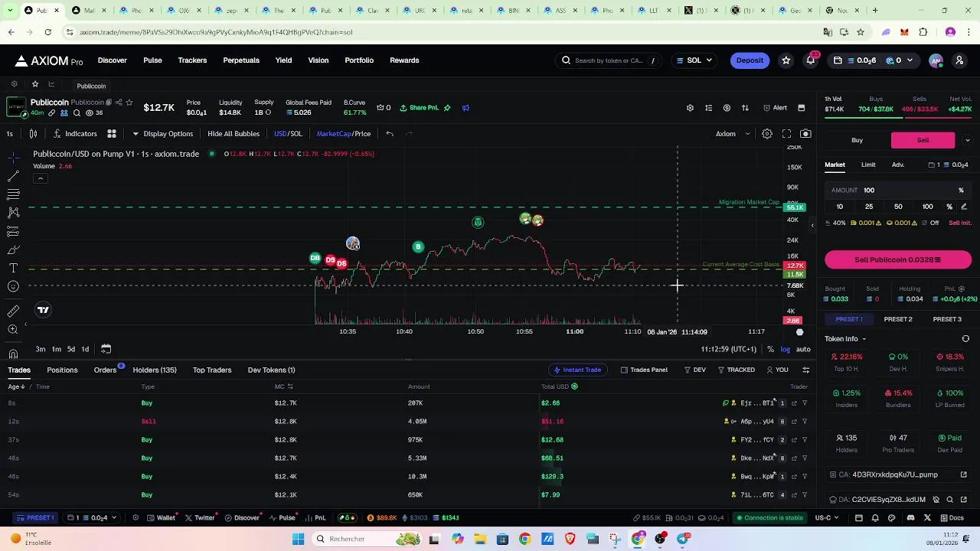Screen dimensions: 980x551
Task: Open the 1s timeframe selector
Action: tap(10, 134)
